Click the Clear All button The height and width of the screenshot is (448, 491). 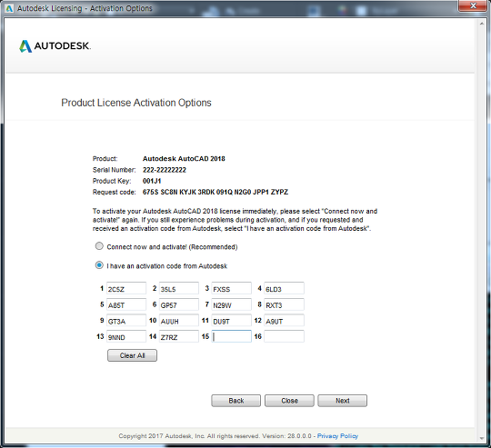point(132,355)
